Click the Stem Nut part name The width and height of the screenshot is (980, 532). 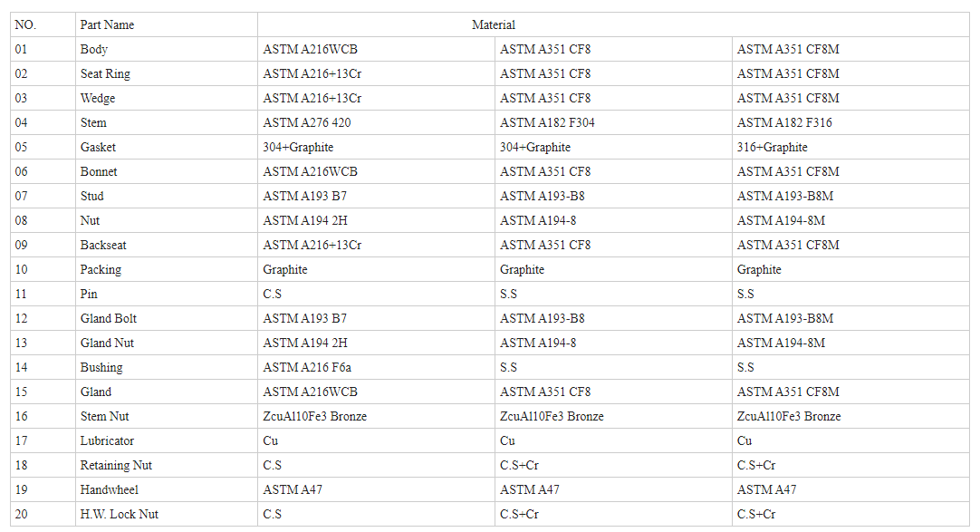click(167, 416)
